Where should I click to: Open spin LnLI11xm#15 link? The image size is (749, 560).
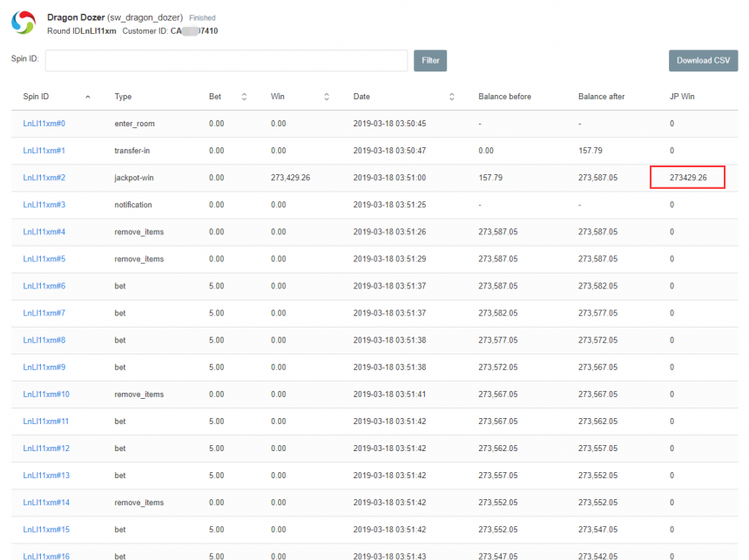[46, 530]
